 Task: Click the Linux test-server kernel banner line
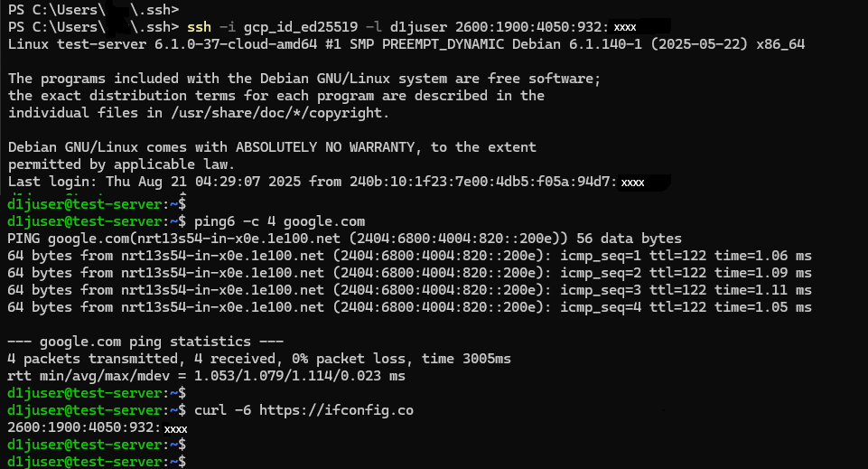pos(406,44)
